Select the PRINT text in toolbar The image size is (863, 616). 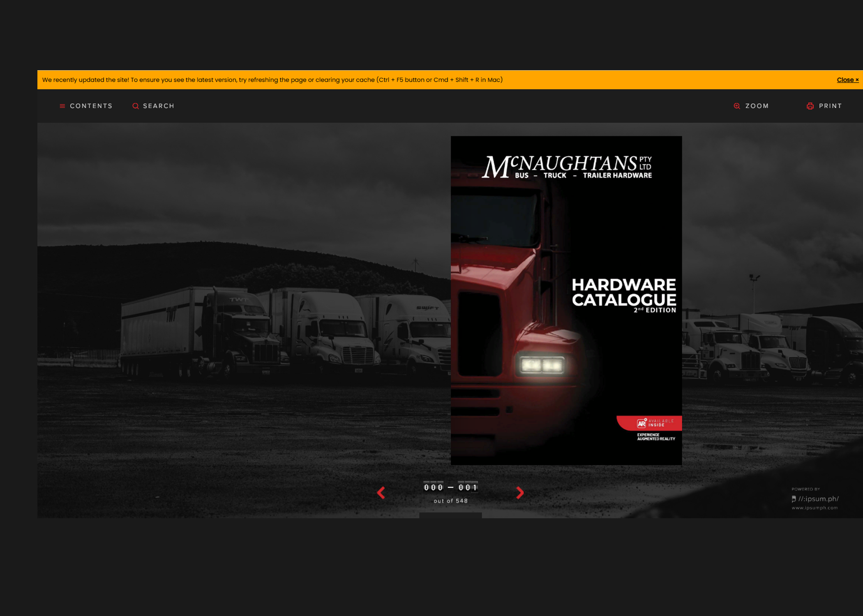[x=830, y=106]
